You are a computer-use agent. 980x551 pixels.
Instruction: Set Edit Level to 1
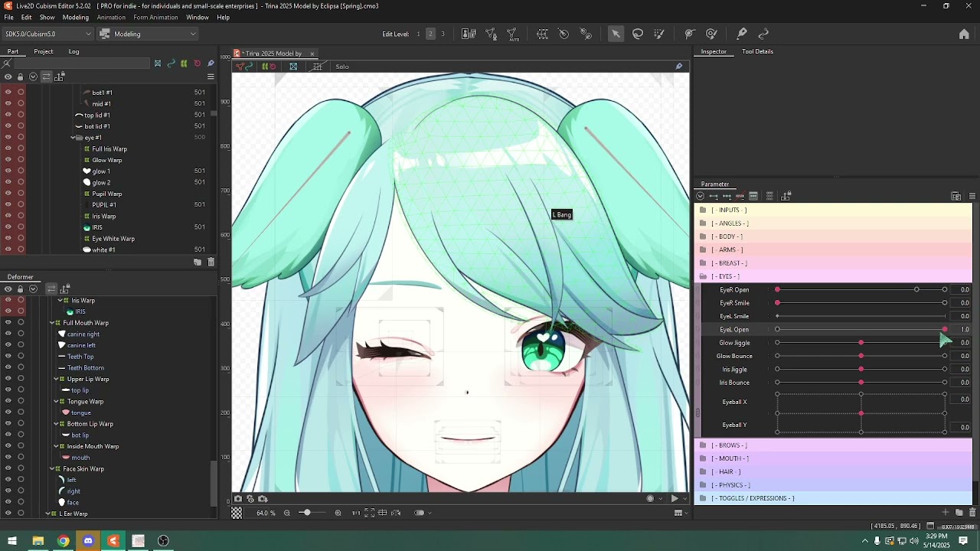pyautogui.click(x=418, y=34)
